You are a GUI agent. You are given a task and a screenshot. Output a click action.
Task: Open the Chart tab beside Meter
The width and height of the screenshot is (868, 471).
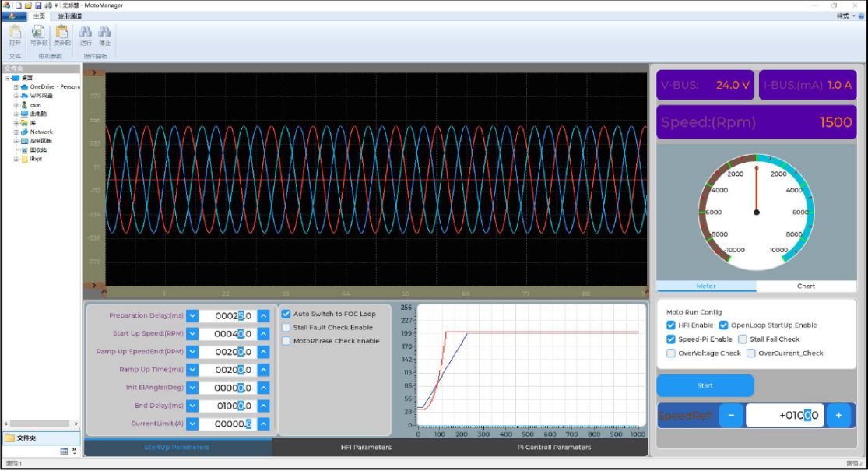pyautogui.click(x=806, y=286)
